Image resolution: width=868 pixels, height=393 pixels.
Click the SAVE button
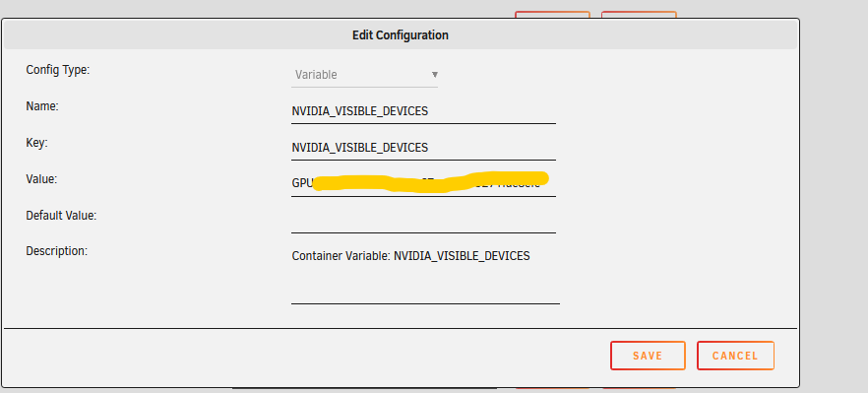(648, 356)
